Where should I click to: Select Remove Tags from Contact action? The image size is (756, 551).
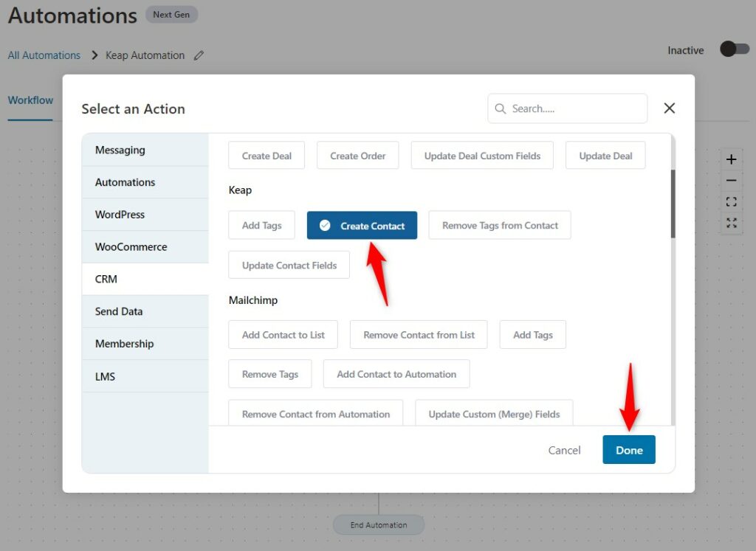click(500, 226)
